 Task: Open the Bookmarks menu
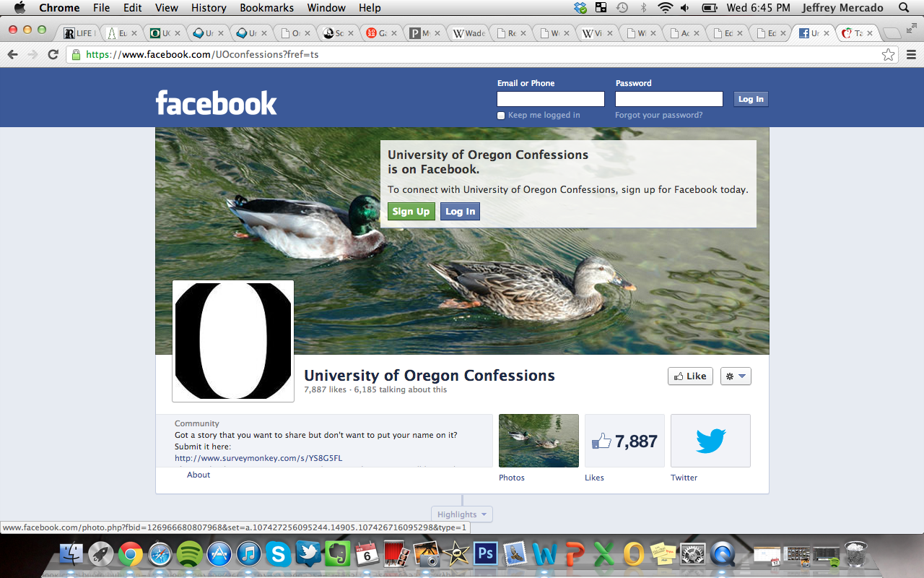[267, 8]
